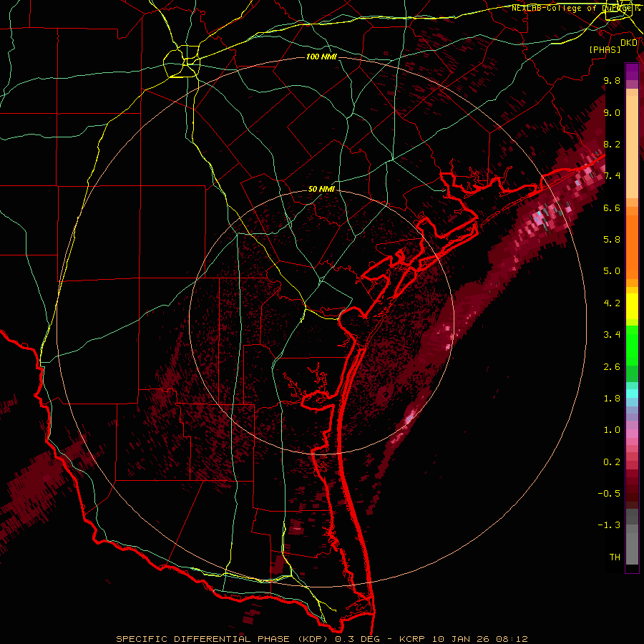This screenshot has height=644, width=644.
Task: Click the 3.4 legend value
Action: (x=612, y=335)
